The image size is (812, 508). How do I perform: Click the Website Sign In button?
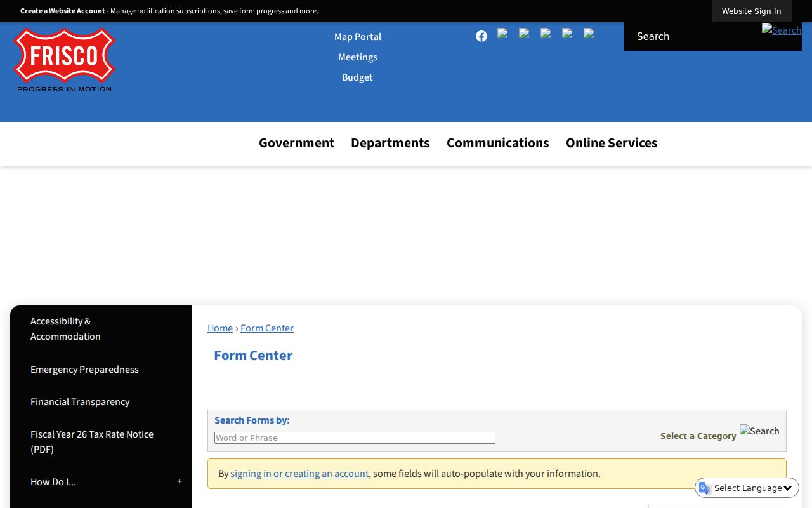pyautogui.click(x=752, y=11)
